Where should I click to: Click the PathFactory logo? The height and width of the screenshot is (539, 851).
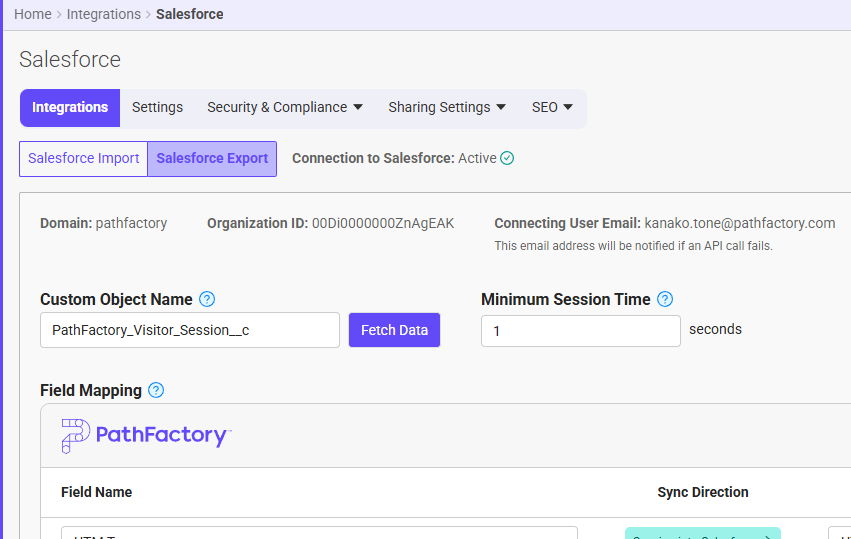[146, 435]
